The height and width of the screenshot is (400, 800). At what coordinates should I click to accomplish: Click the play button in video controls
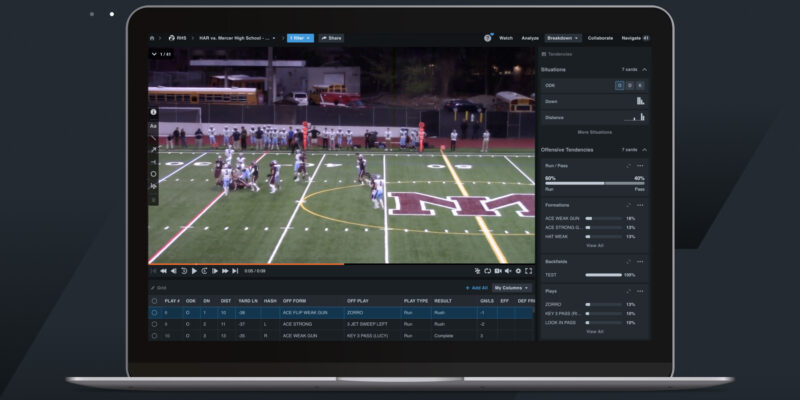[x=194, y=271]
